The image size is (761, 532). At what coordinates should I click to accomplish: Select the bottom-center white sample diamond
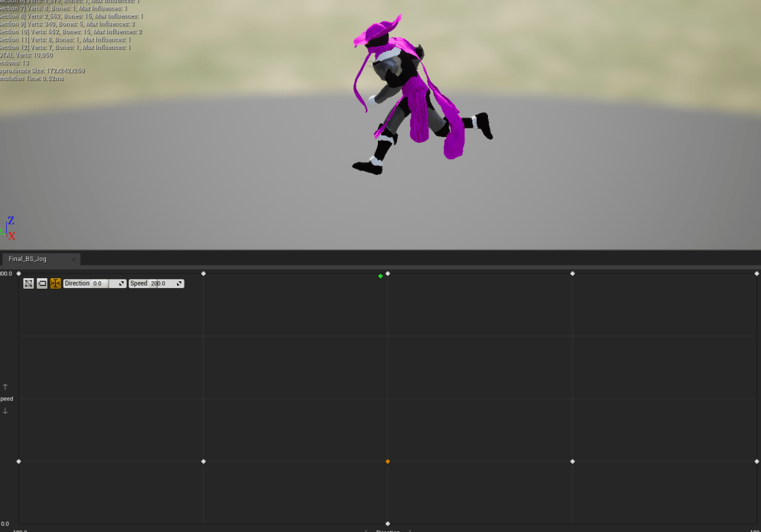click(388, 524)
